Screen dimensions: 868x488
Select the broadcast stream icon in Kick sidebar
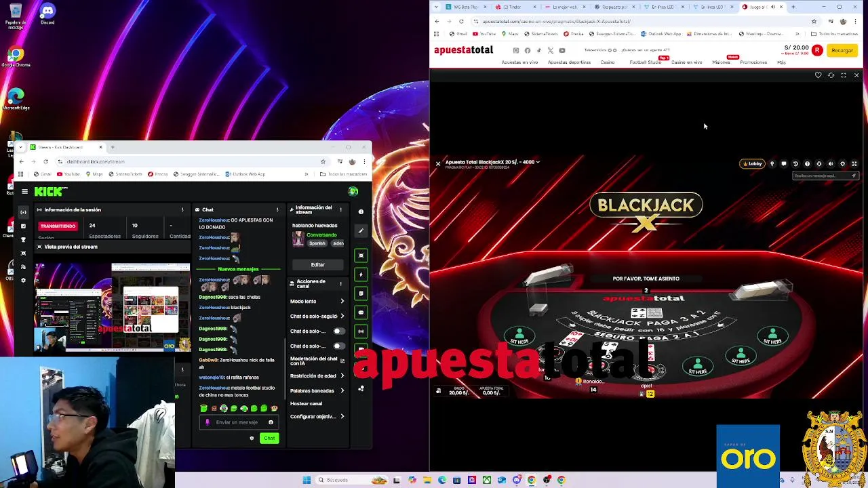pos(23,212)
